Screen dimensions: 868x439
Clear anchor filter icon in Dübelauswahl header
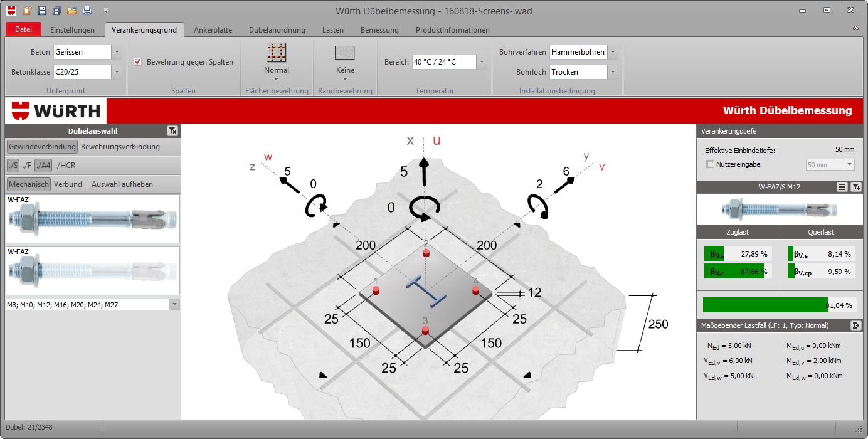coord(172,131)
